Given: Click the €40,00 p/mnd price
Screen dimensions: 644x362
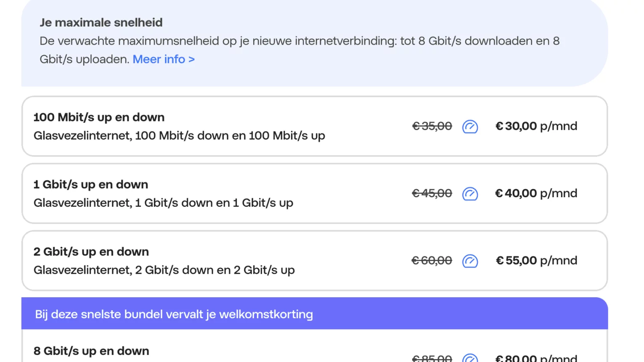Looking at the screenshot, I should point(536,193).
